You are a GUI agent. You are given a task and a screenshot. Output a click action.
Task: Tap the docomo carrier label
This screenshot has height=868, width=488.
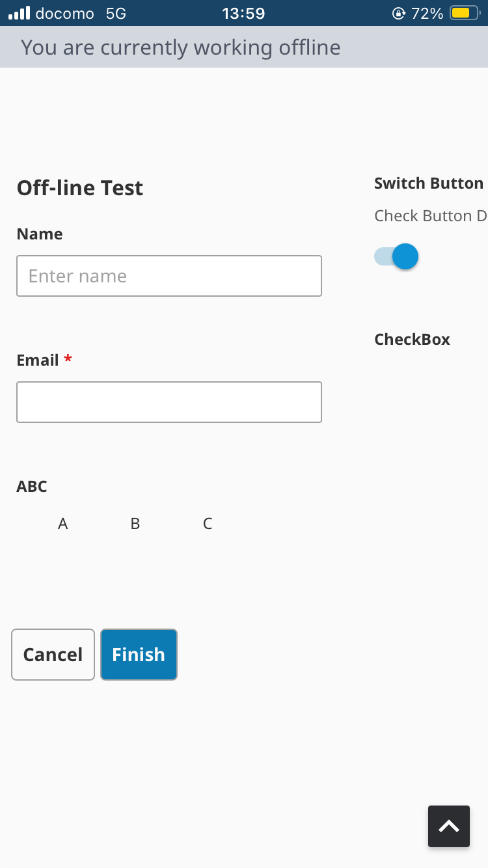(x=64, y=13)
